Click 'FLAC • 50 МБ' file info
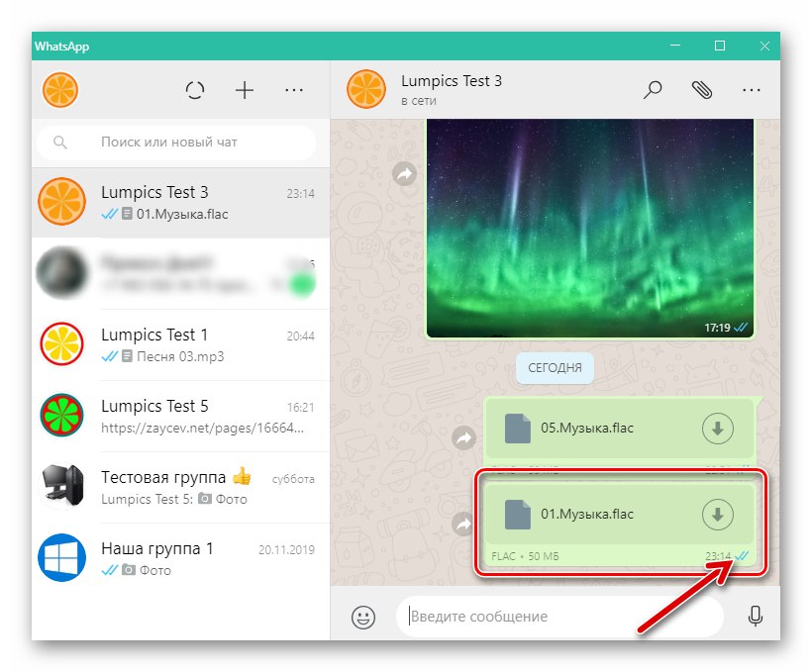The width and height of the screenshot is (812, 672). [525, 556]
